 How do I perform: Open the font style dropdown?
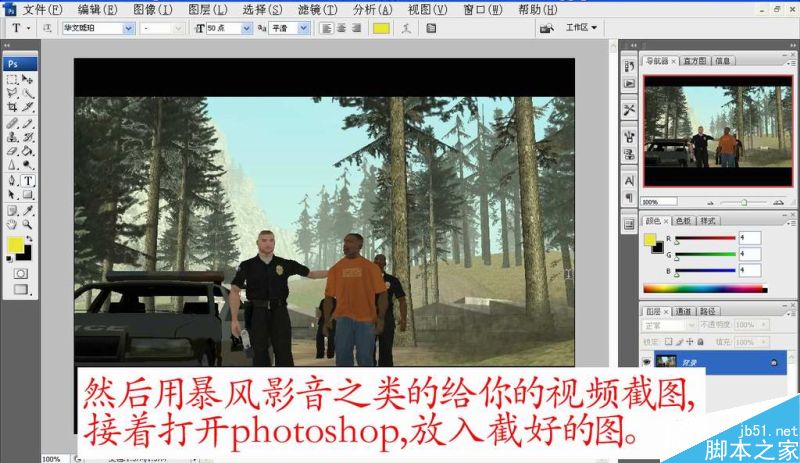tap(178, 28)
